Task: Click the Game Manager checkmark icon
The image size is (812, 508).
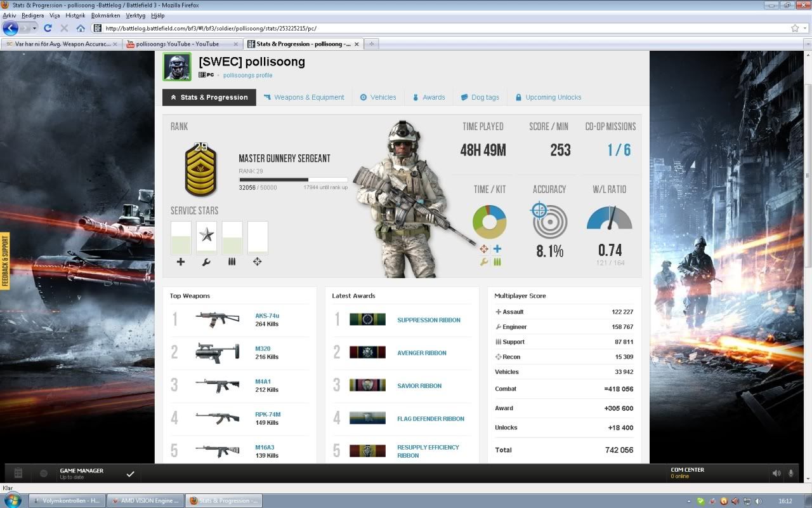Action: 130,474
